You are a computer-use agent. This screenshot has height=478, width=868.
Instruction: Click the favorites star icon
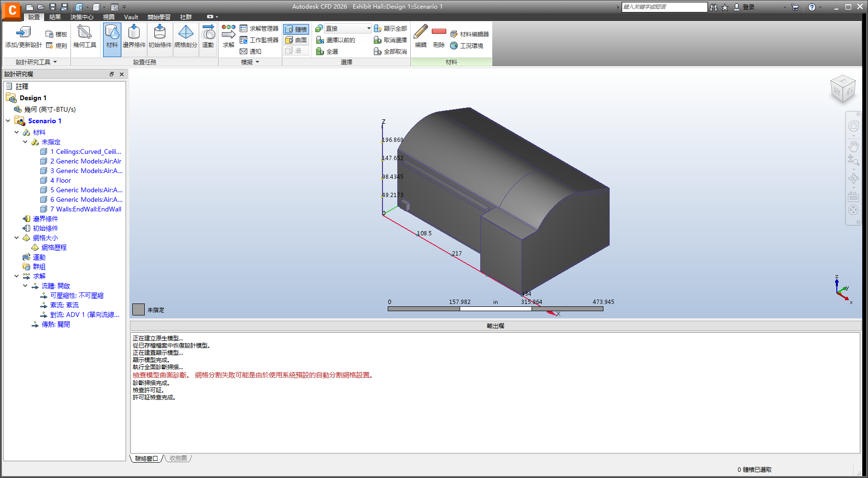(725, 7)
